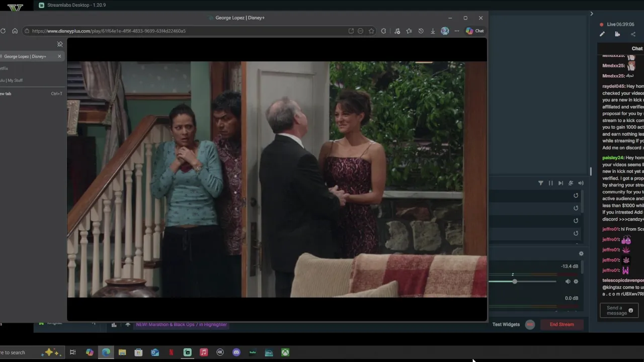Click the Live 06:39:06 timer
This screenshot has height=362, width=644.
tap(620, 24)
